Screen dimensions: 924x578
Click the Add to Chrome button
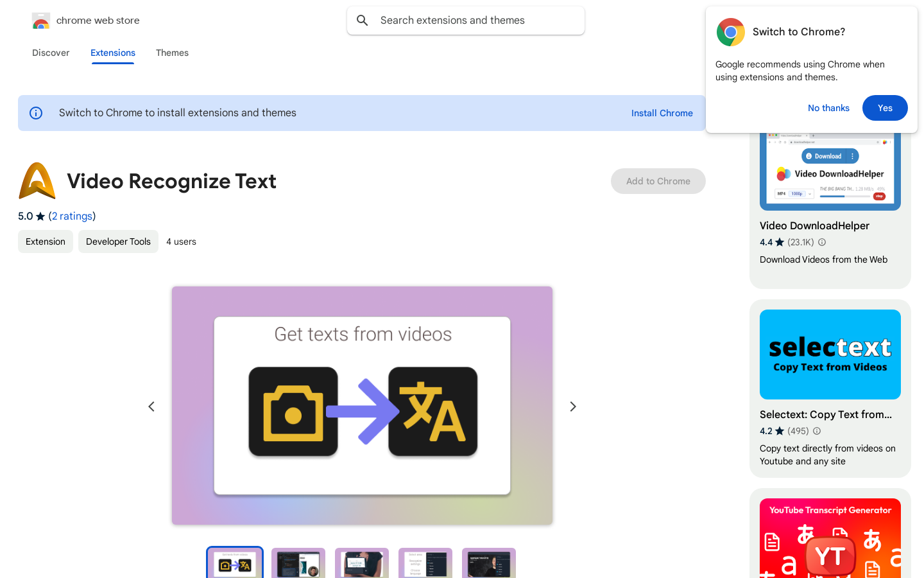coord(658,181)
